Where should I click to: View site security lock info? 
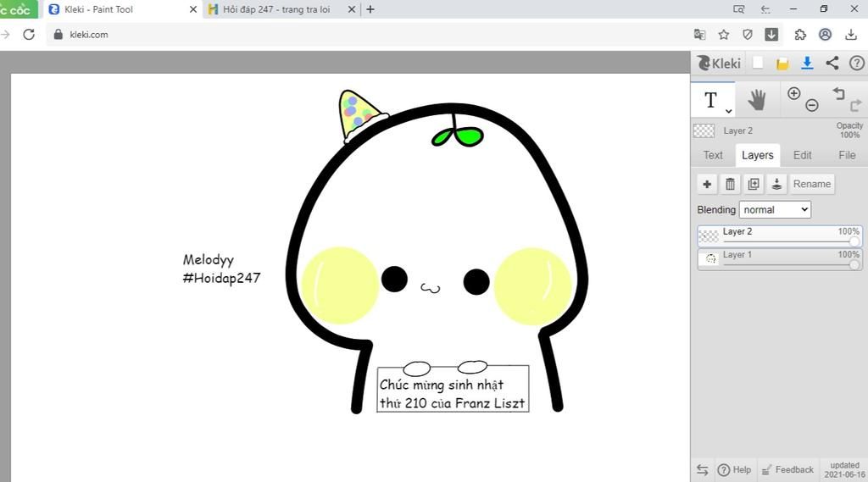click(x=58, y=35)
